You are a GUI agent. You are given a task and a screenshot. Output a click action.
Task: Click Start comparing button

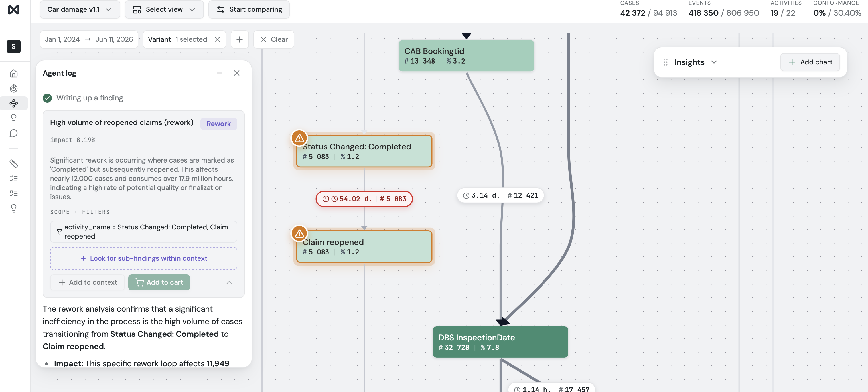pyautogui.click(x=249, y=9)
